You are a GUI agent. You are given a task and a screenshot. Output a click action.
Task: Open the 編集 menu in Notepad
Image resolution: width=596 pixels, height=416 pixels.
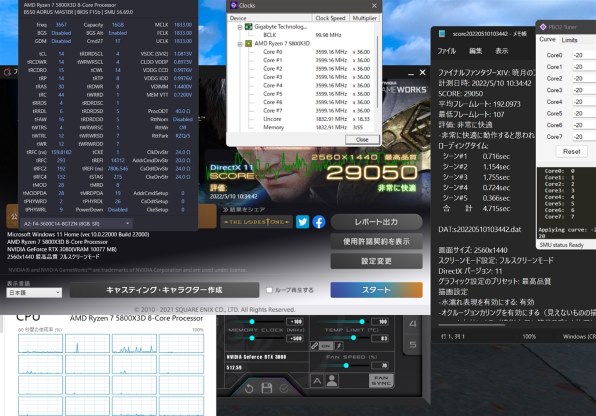(475, 51)
